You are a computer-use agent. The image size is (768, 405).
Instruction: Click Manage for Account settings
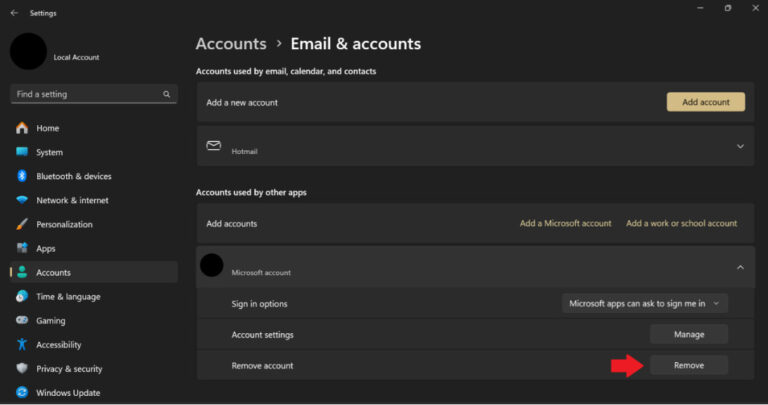689,334
